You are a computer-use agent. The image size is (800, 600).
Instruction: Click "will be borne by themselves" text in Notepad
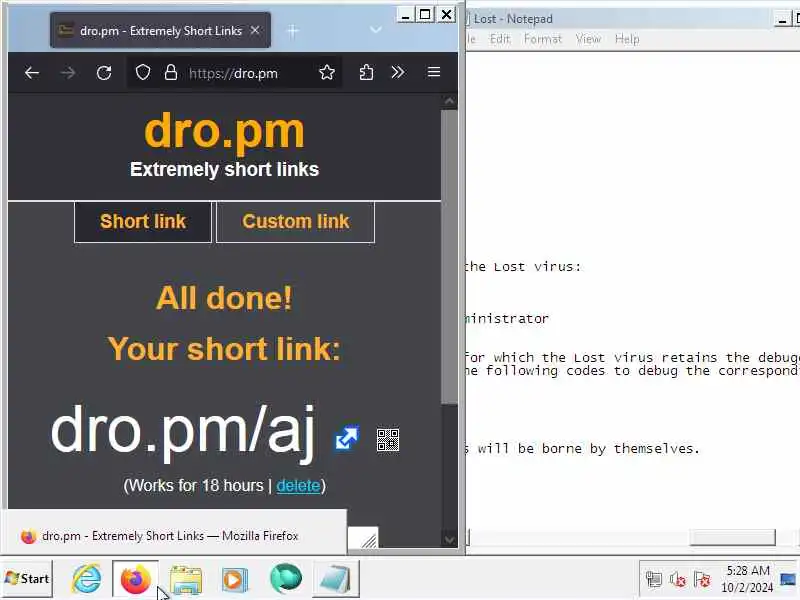coord(587,449)
